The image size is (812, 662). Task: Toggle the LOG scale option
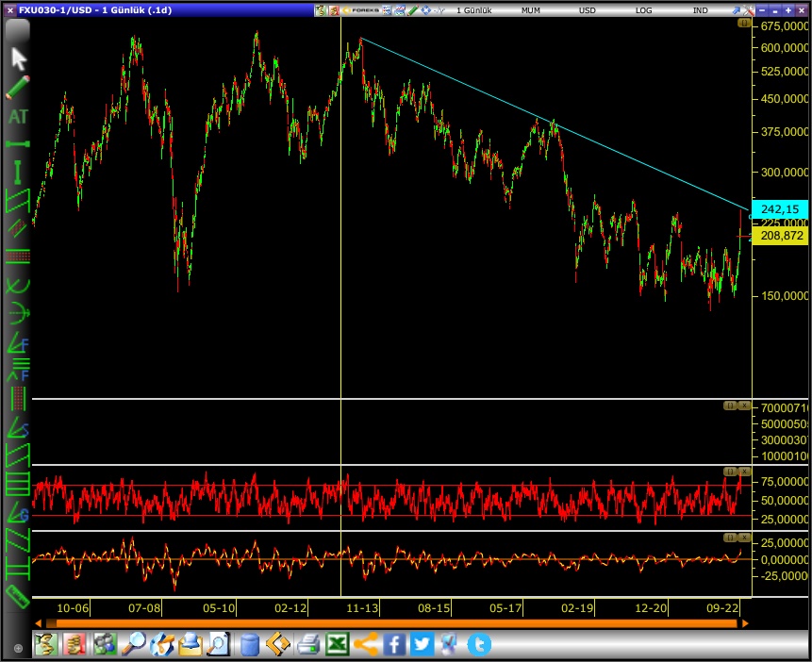coord(644,10)
